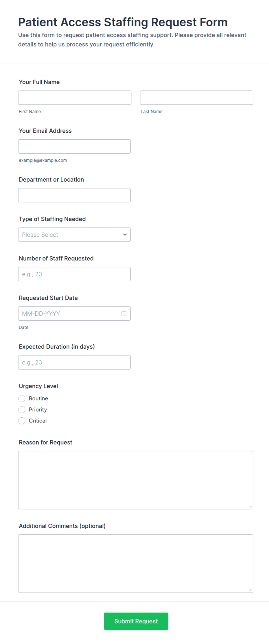This screenshot has width=269, height=644.
Task: Expand Type of Staffing Needed dropdown
Action: coord(74,235)
